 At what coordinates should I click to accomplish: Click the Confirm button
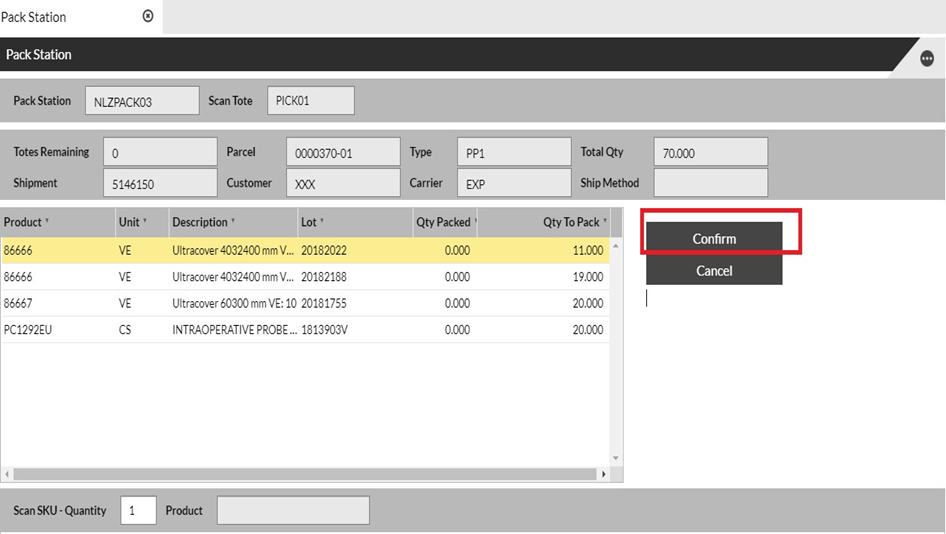click(x=714, y=239)
